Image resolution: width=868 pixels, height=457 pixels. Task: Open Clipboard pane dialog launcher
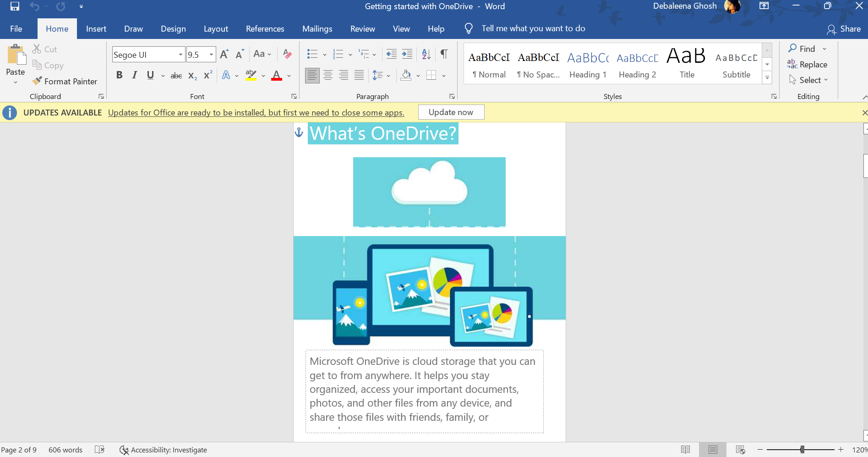tap(101, 96)
